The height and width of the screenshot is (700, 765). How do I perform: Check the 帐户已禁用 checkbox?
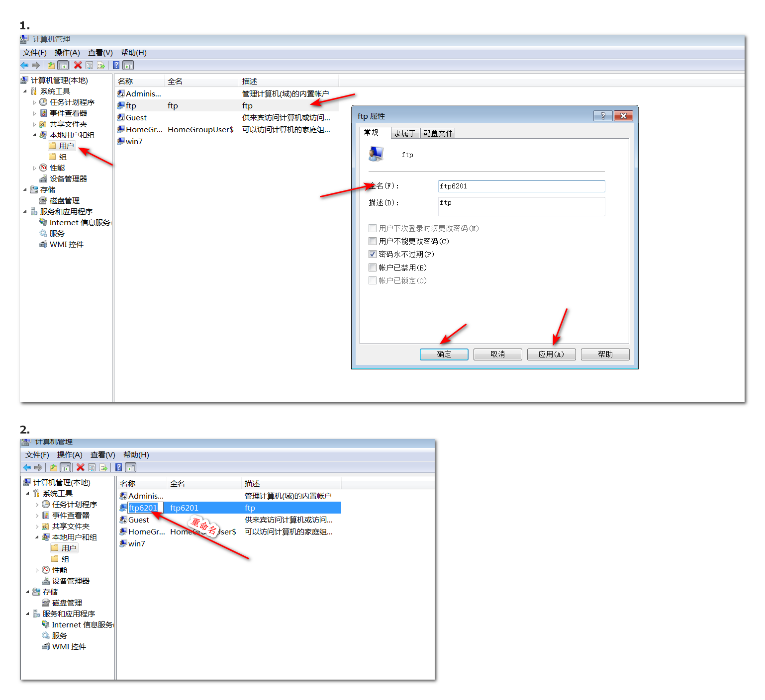(x=373, y=267)
